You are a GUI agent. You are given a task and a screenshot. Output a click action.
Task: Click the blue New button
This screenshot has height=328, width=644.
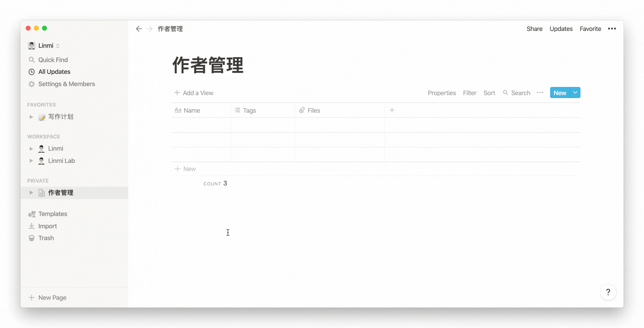tap(560, 93)
